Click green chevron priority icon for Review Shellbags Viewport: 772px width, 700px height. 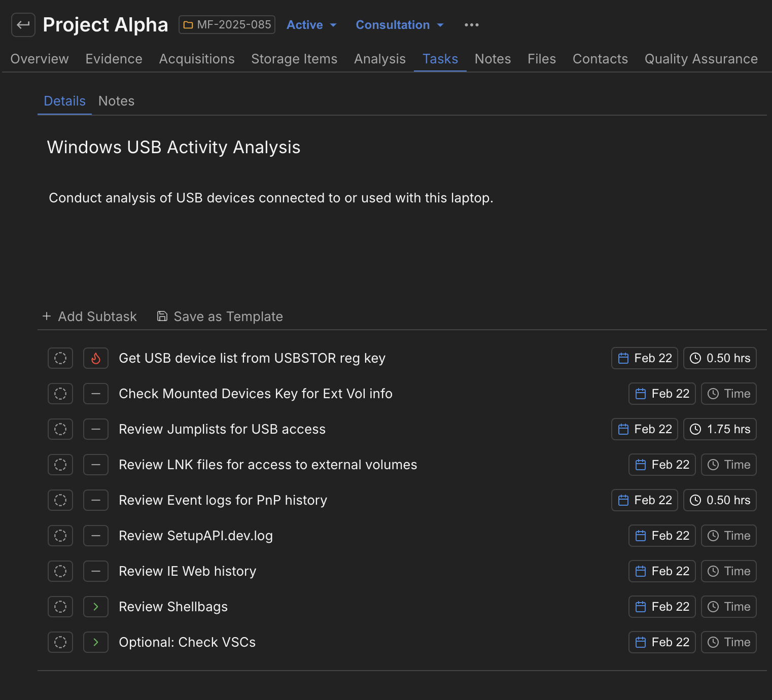pos(96,607)
